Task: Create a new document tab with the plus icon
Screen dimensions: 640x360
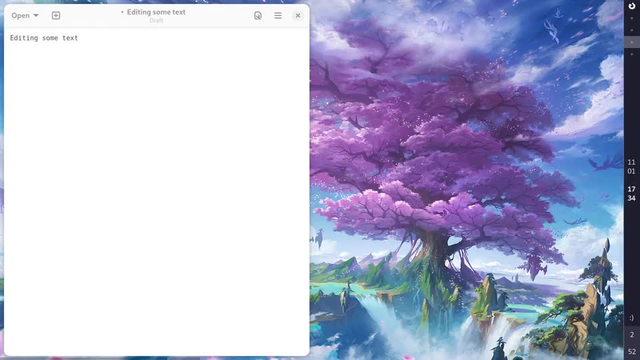Action: [56, 16]
